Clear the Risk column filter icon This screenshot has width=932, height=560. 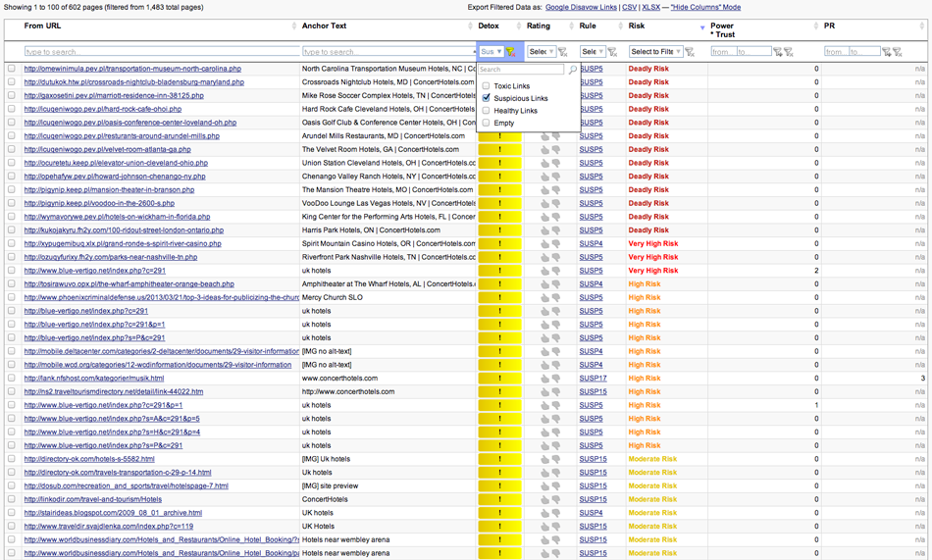pos(690,52)
